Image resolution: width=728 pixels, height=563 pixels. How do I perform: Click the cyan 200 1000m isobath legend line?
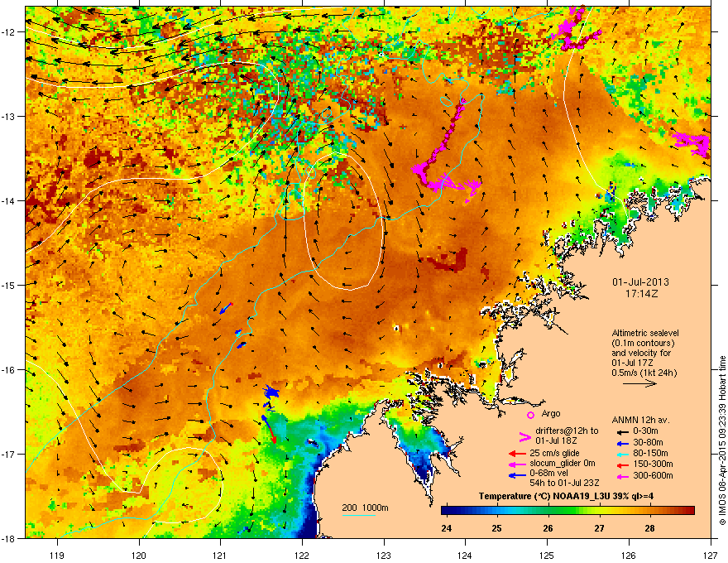[x=359, y=516]
